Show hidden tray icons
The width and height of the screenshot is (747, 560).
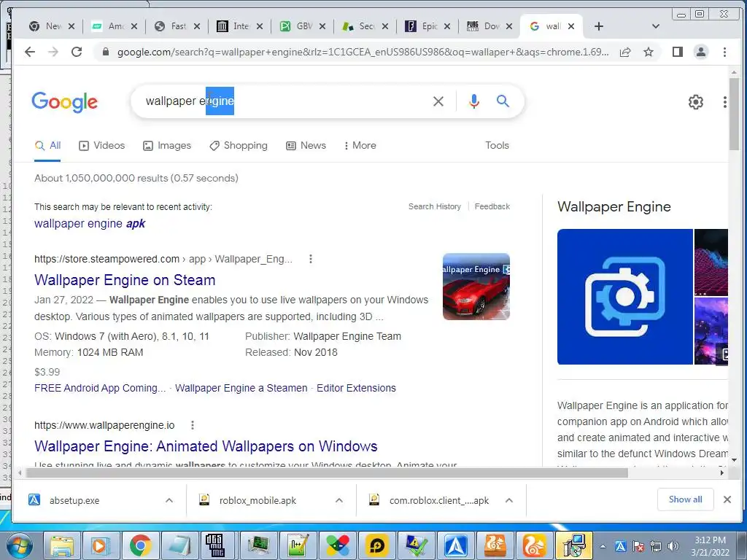[x=603, y=546]
